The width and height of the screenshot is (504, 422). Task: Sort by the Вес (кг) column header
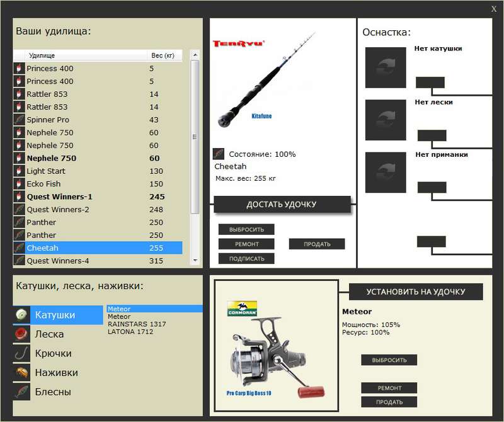[164, 55]
